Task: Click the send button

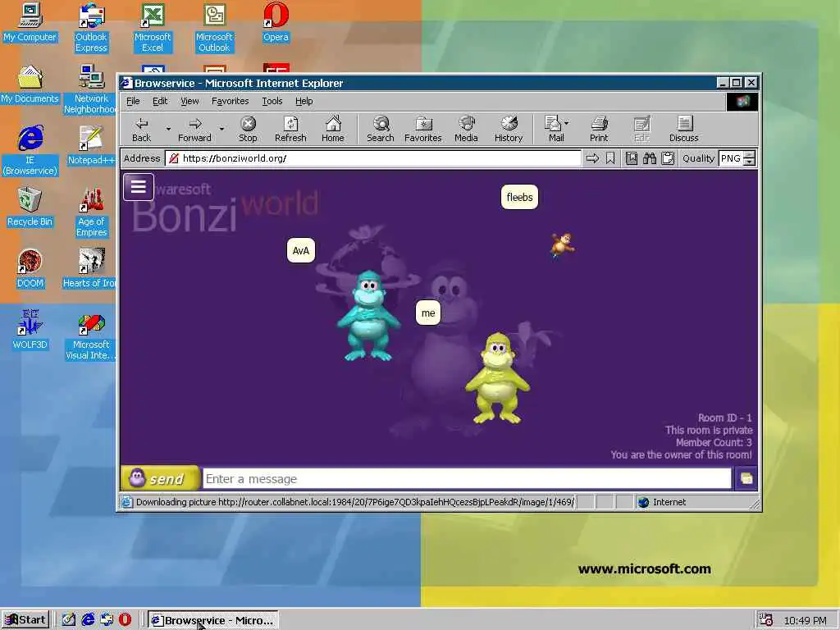Action: coord(160,478)
